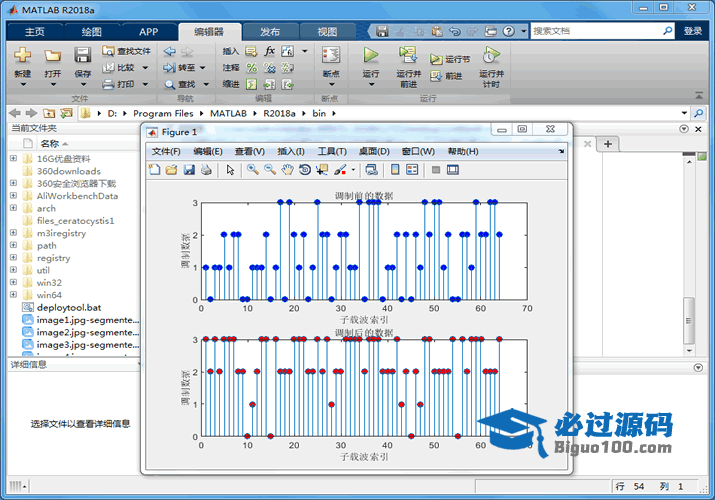The height and width of the screenshot is (500, 715).
Task: Open Figure 1 Edit (编辑) menu
Action: [x=207, y=151]
